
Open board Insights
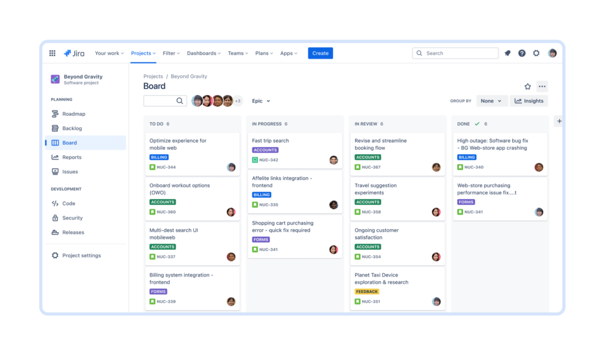(x=529, y=100)
